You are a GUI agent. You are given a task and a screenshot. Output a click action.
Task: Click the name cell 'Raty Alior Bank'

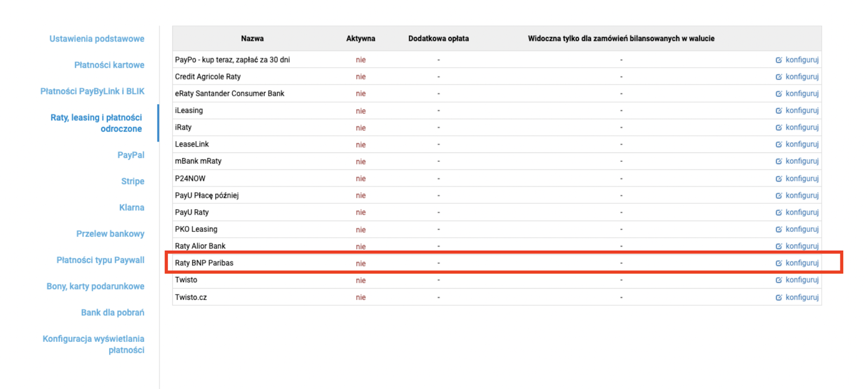click(x=200, y=246)
